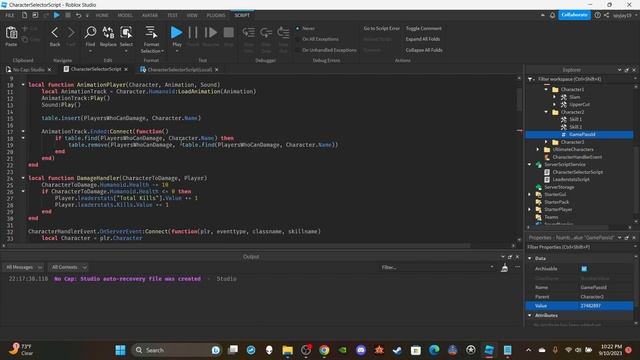Image resolution: width=640 pixels, height=360 pixels.
Task: Expand the UltimateCharacters folder
Action: [x=538, y=149]
